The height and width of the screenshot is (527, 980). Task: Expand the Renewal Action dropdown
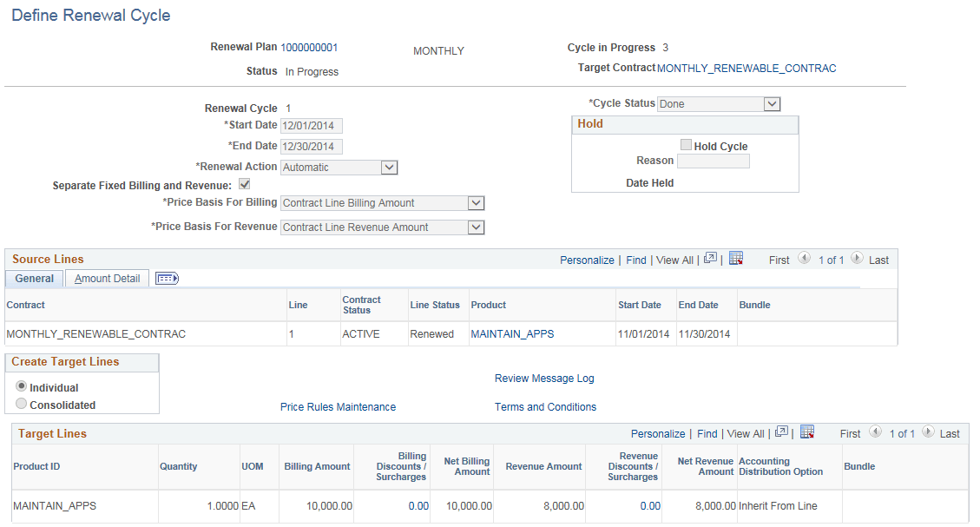click(x=389, y=167)
